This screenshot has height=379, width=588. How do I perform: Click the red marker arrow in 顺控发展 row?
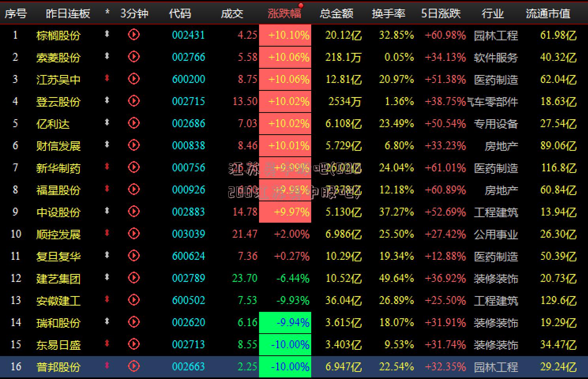107,233
